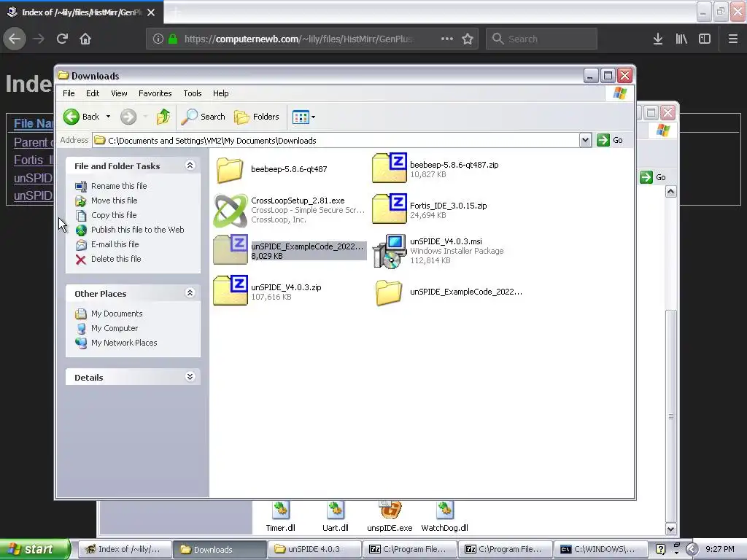Toggle the Folders pane button
This screenshot has height=560, width=747.
(257, 117)
